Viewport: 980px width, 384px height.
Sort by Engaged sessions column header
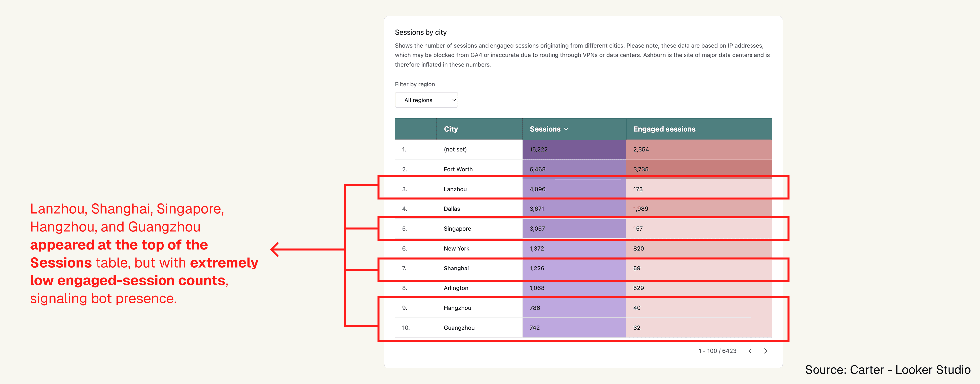point(664,129)
